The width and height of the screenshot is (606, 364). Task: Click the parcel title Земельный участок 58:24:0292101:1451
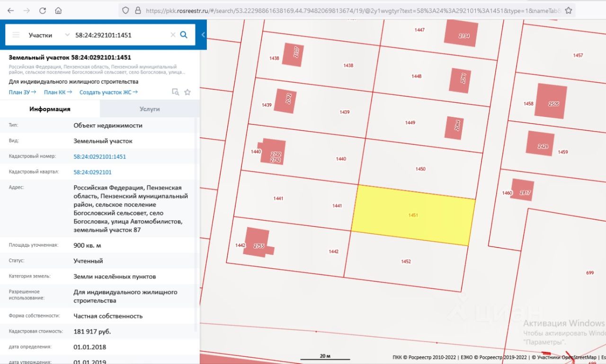pyautogui.click(x=70, y=57)
